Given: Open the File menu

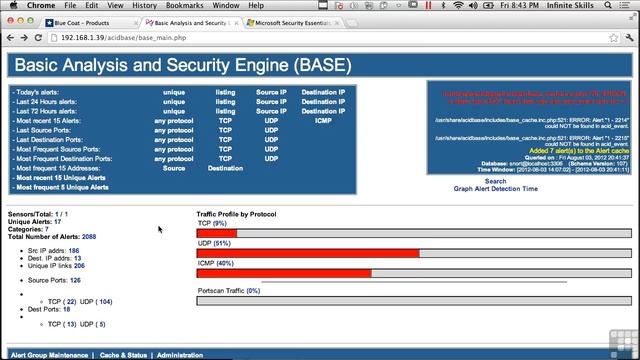Looking at the screenshot, I should (70, 5).
